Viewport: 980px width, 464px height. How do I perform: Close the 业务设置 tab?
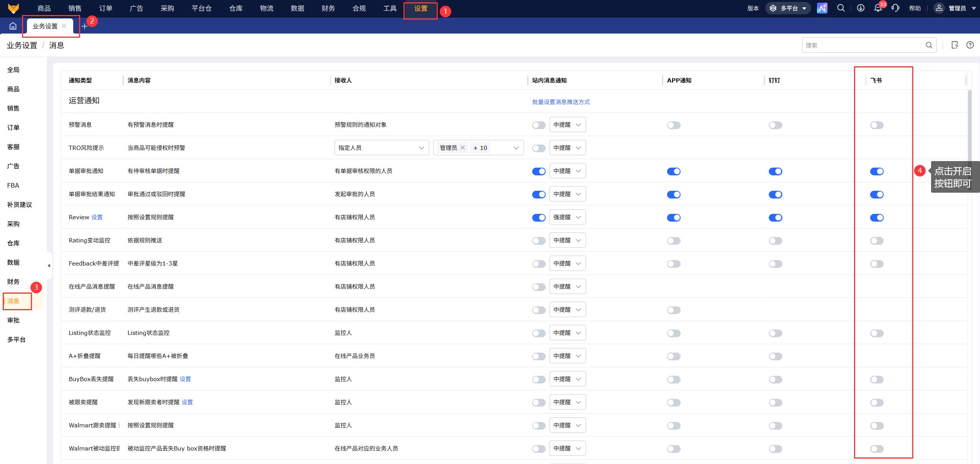pos(64,26)
